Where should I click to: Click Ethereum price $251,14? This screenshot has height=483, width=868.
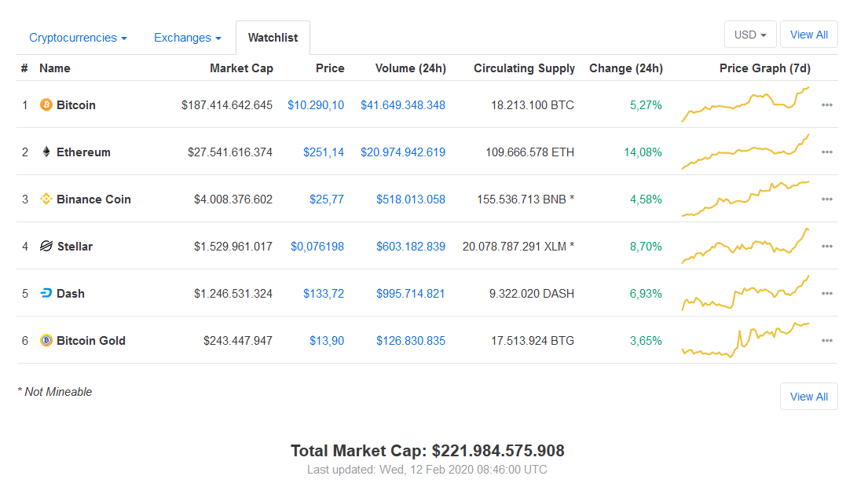click(324, 152)
